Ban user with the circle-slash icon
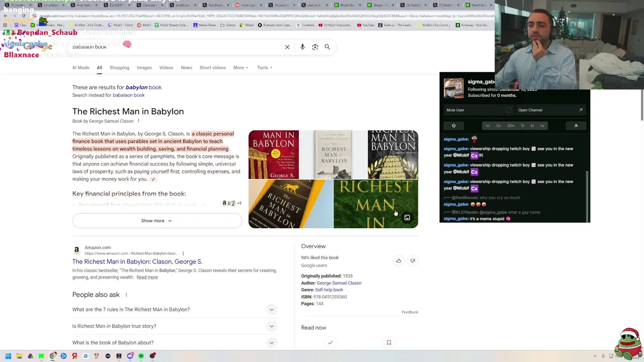644x362 pixels. point(454,126)
